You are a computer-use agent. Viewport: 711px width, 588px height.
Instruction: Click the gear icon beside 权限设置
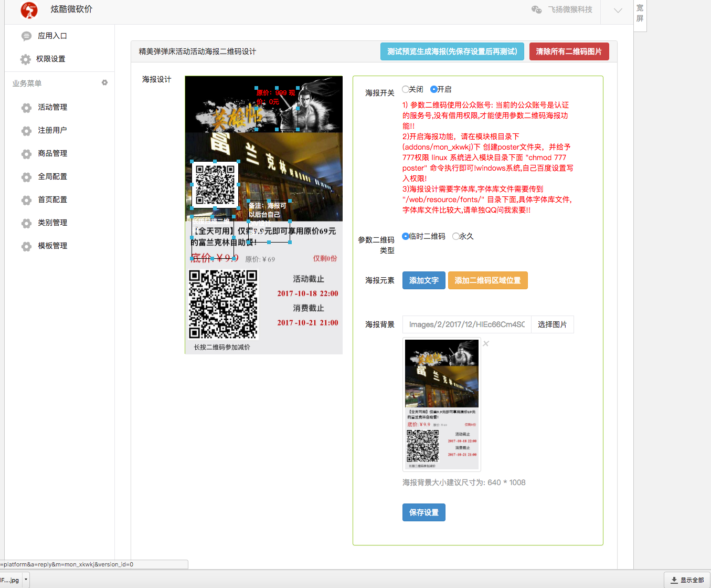pyautogui.click(x=26, y=59)
